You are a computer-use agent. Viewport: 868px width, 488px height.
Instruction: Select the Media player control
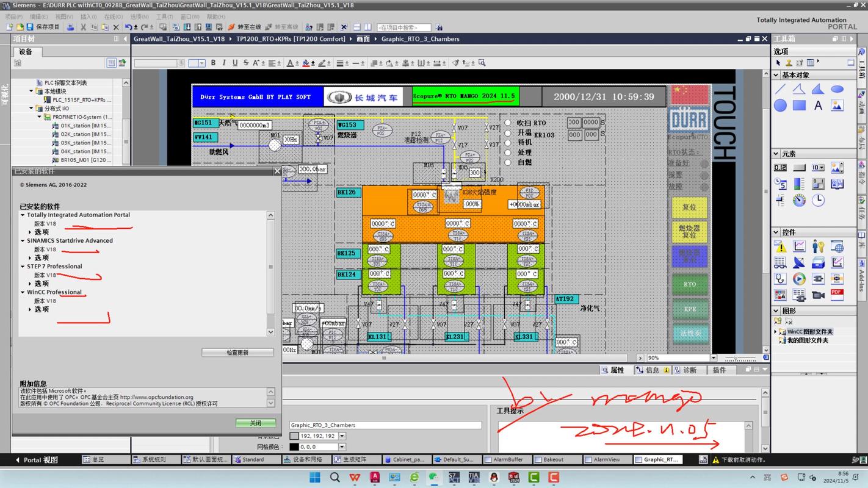click(799, 279)
